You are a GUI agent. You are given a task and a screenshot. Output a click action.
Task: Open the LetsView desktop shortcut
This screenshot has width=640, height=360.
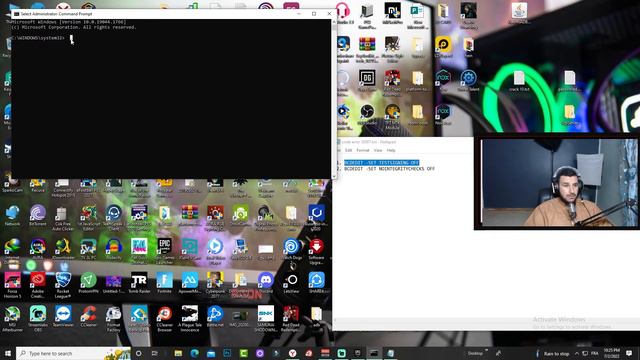292,283
